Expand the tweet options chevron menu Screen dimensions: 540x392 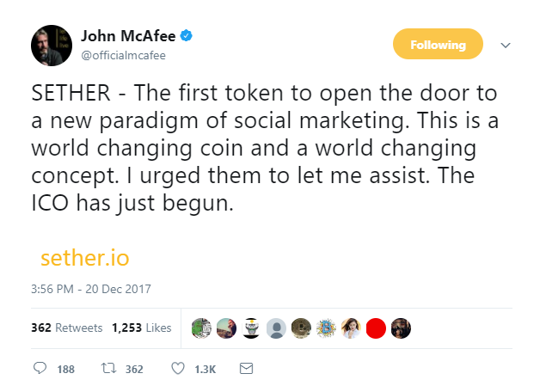click(506, 45)
